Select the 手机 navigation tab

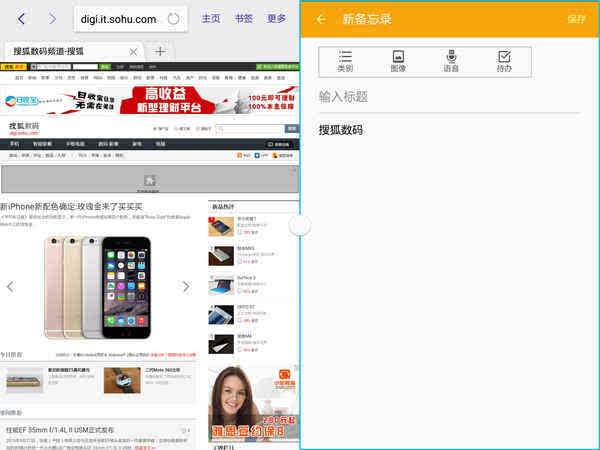15,144
